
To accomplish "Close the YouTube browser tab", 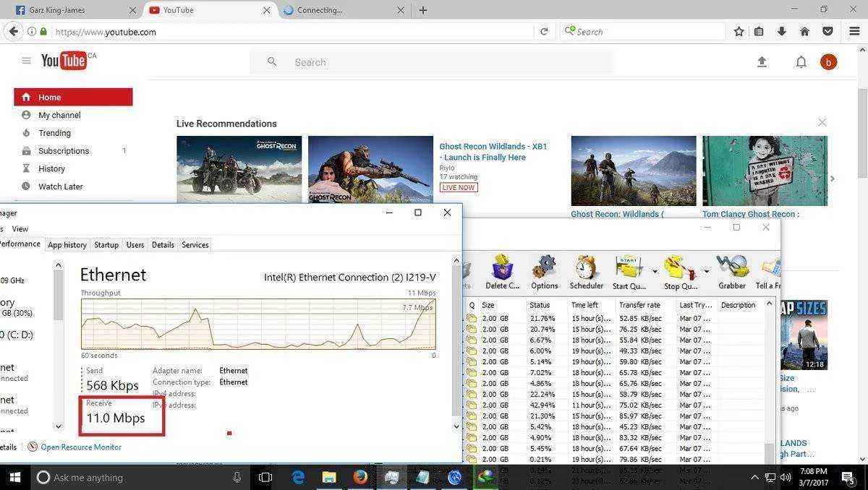I will [x=267, y=10].
